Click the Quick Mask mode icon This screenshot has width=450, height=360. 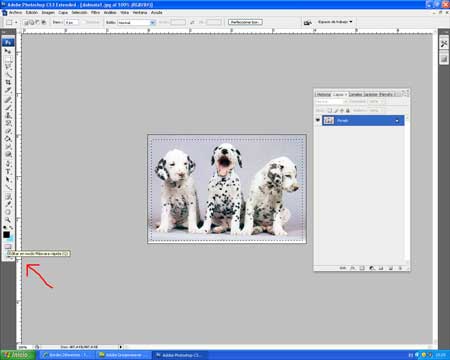8,247
